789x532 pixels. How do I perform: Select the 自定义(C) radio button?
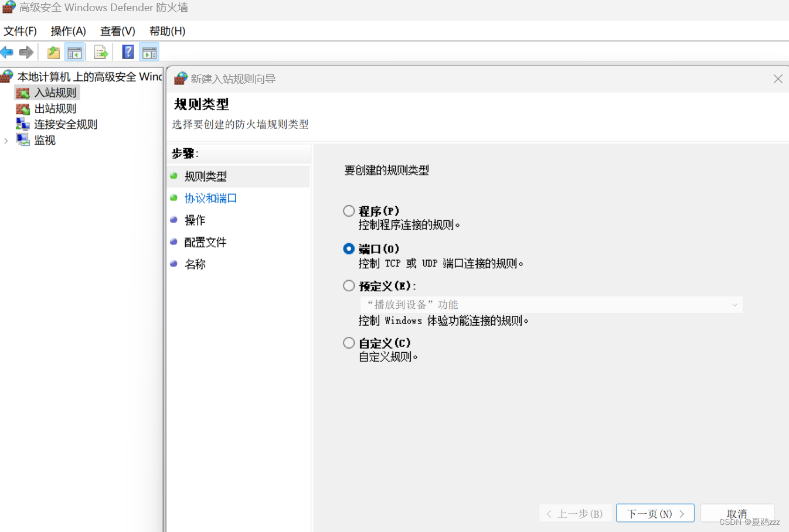tap(349, 343)
